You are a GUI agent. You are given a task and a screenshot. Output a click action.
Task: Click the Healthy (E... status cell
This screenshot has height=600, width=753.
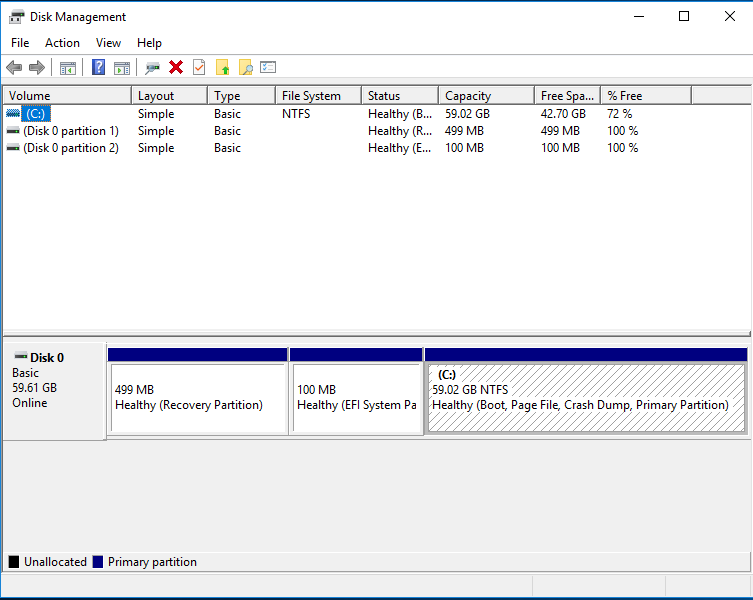(x=400, y=148)
